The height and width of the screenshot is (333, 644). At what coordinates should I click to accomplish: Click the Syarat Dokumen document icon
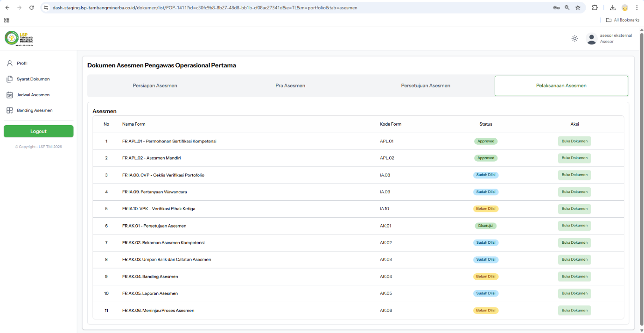click(9, 79)
